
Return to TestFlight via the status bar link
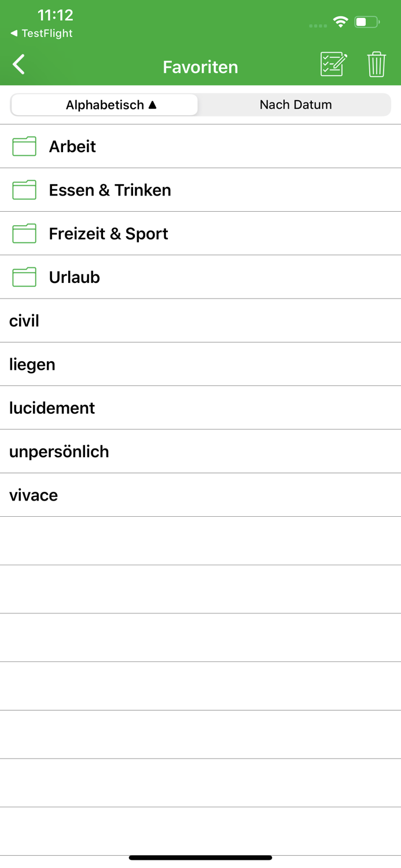(38, 33)
